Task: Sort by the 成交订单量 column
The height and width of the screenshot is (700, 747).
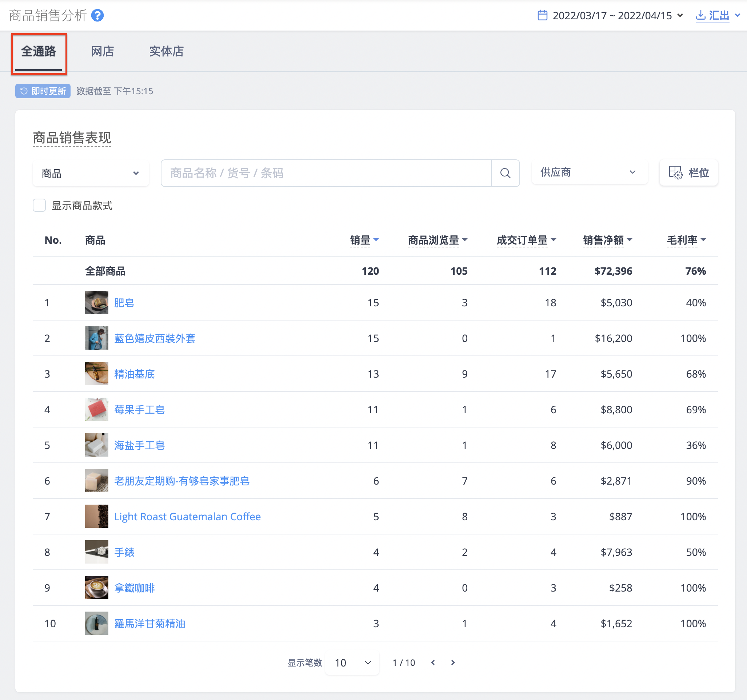Action: click(526, 240)
